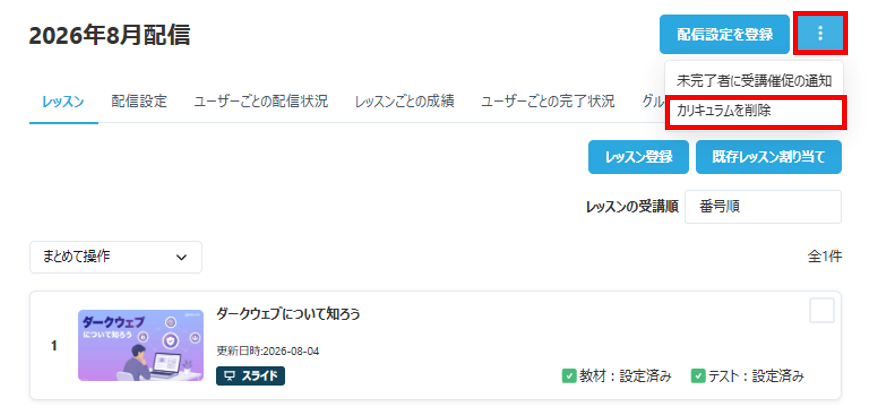Go to the ユーザーごとの配信状況 tab
The width and height of the screenshot is (869, 414).
point(260,102)
